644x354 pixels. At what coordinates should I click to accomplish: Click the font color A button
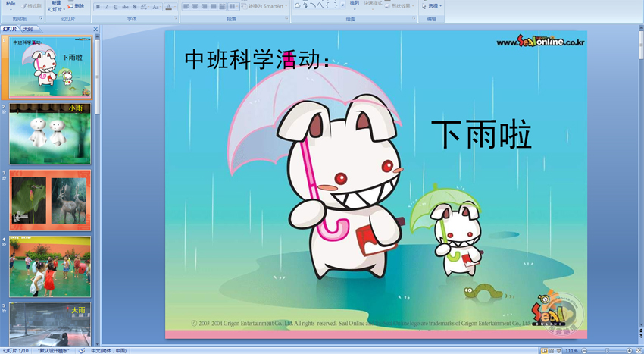[168, 7]
